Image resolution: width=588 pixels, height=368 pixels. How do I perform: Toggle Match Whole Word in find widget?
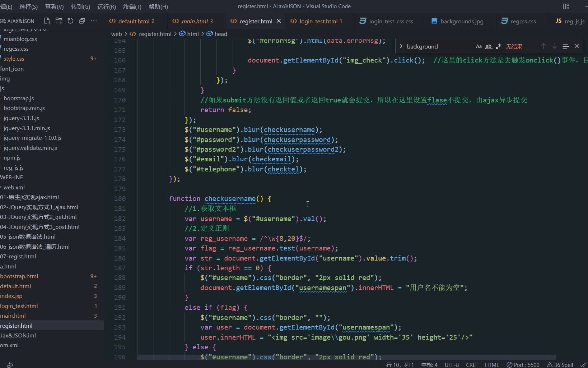489,46
